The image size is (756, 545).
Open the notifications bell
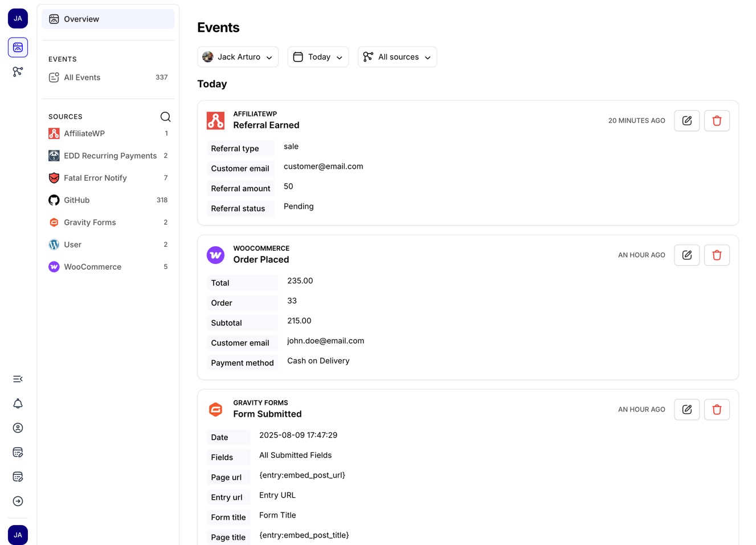(x=18, y=403)
